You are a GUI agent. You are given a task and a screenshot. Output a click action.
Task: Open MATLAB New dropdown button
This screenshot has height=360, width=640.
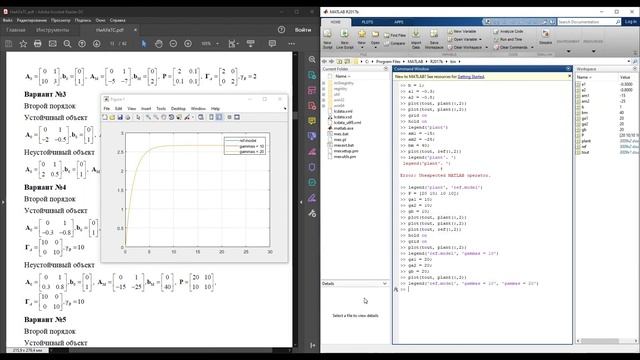pos(362,40)
